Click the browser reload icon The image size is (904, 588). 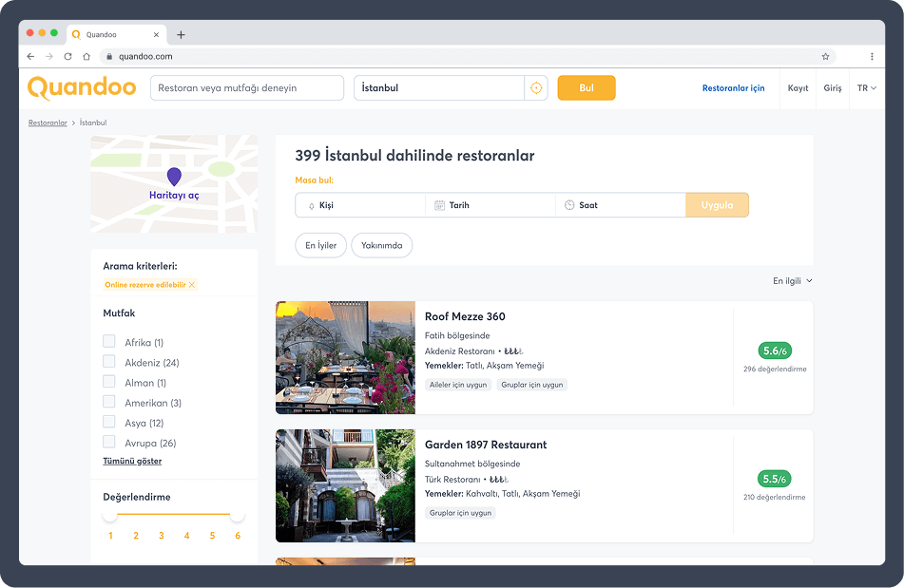(x=67, y=57)
